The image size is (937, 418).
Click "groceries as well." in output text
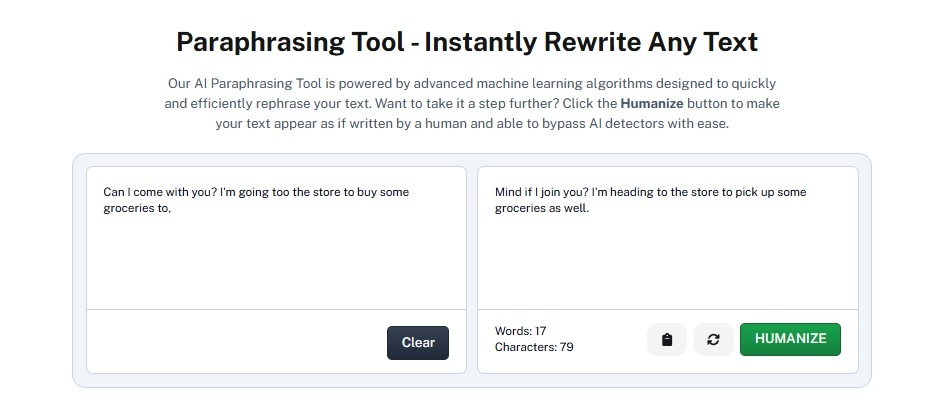[542, 209]
